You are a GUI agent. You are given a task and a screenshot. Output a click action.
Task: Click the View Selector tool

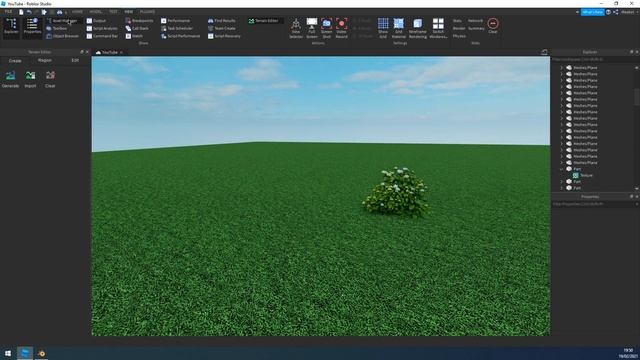(296, 28)
